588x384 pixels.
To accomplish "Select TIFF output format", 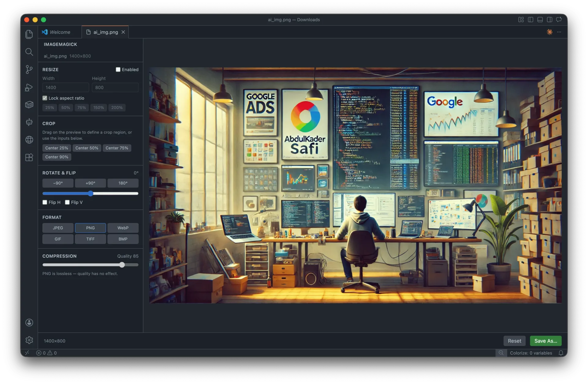I will (x=90, y=239).
